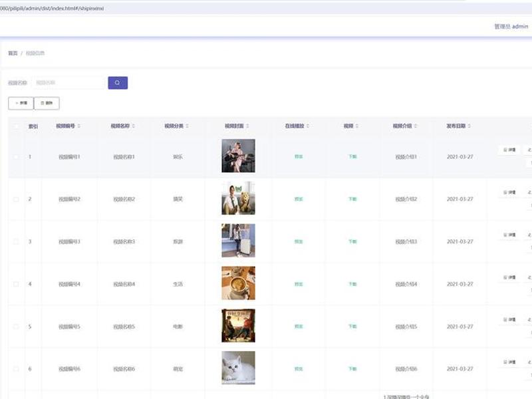532x399 pixels.
Task: Check the checkbox for row 2
Action: [16, 199]
